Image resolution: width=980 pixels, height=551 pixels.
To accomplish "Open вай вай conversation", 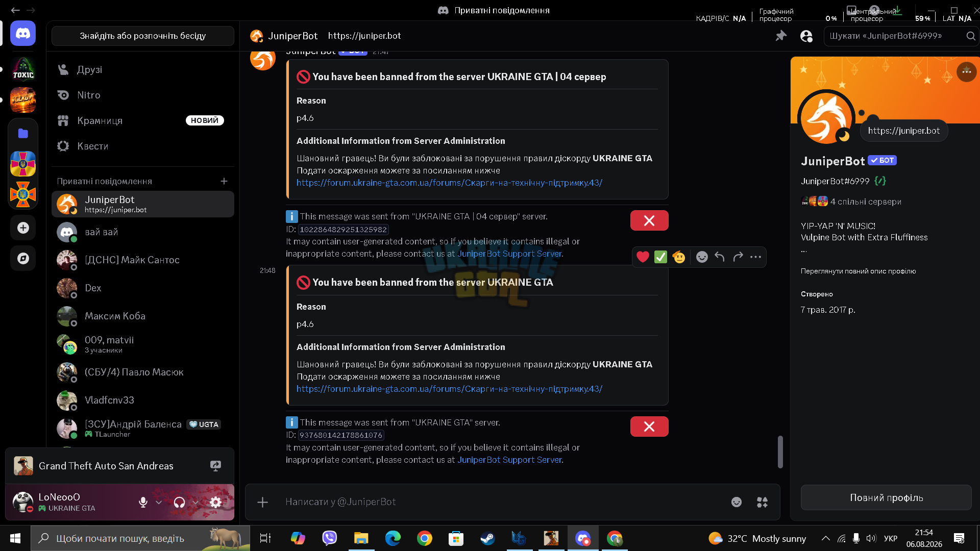I will click(143, 232).
